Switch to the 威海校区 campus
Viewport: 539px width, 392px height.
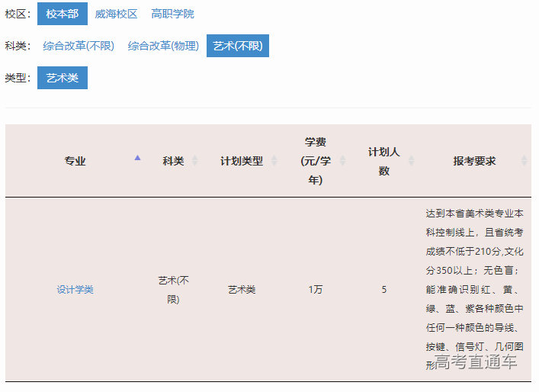(x=116, y=14)
